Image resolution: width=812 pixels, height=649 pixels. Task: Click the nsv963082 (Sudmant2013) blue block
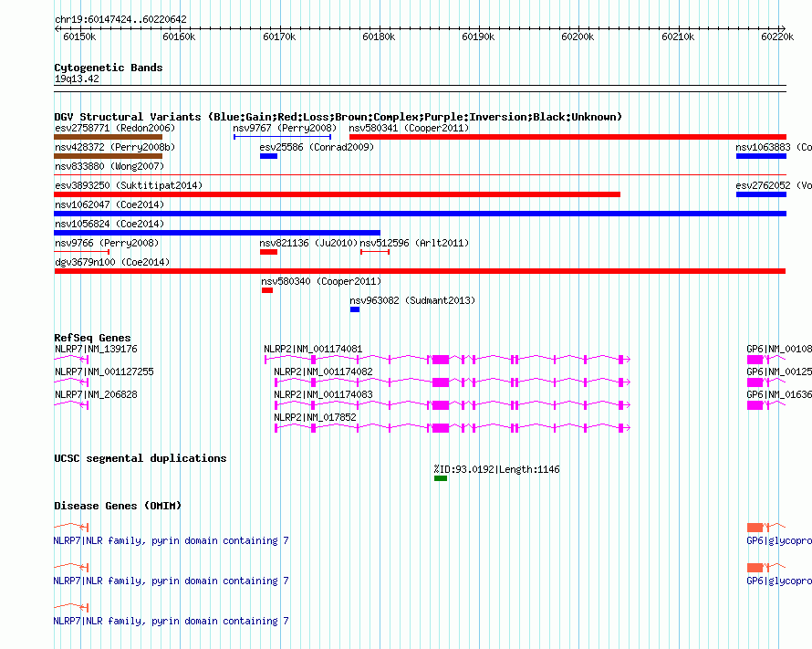click(355, 309)
